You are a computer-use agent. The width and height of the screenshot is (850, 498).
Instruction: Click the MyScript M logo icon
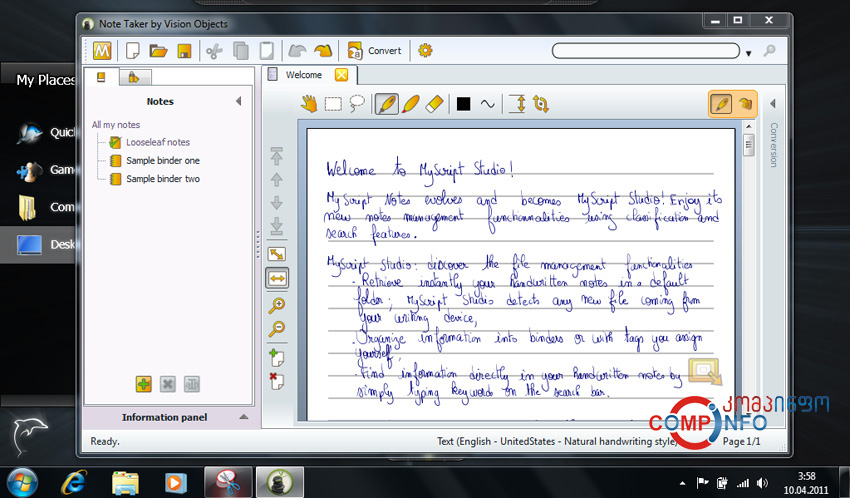click(x=102, y=51)
